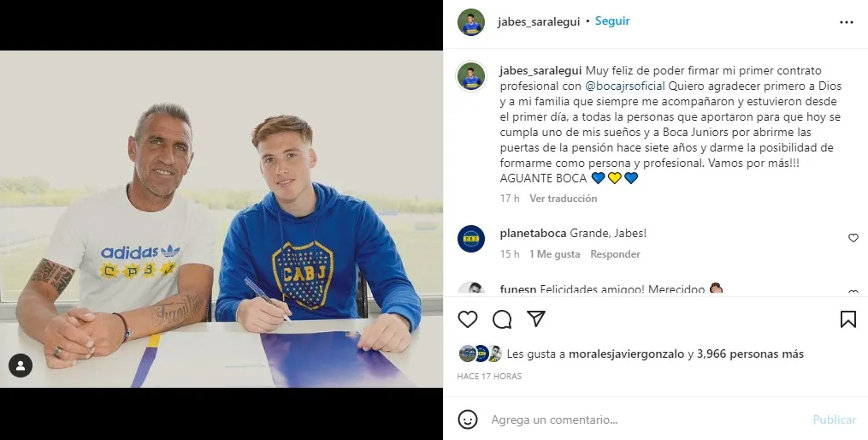This screenshot has width=868, height=440.
Task: Open comments with the speech bubble icon
Action: click(x=502, y=319)
